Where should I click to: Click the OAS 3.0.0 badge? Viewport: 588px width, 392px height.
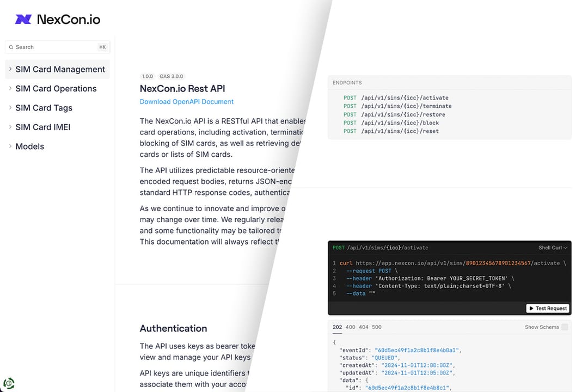pos(171,76)
